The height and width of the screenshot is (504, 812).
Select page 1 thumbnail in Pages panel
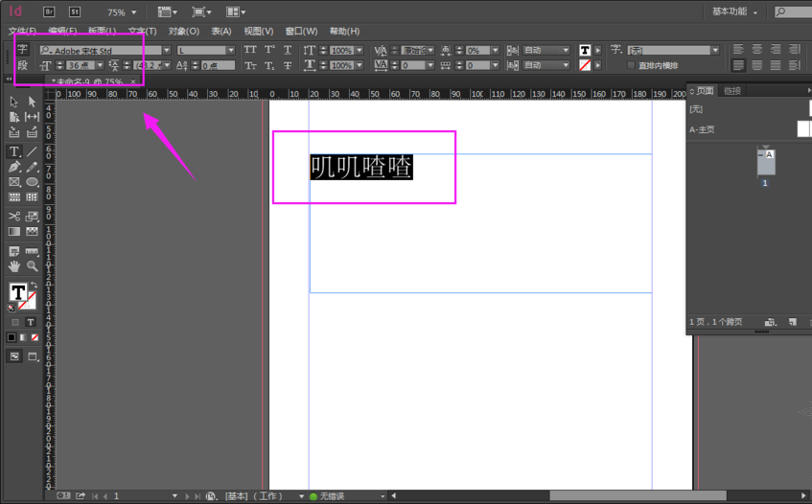tap(765, 162)
